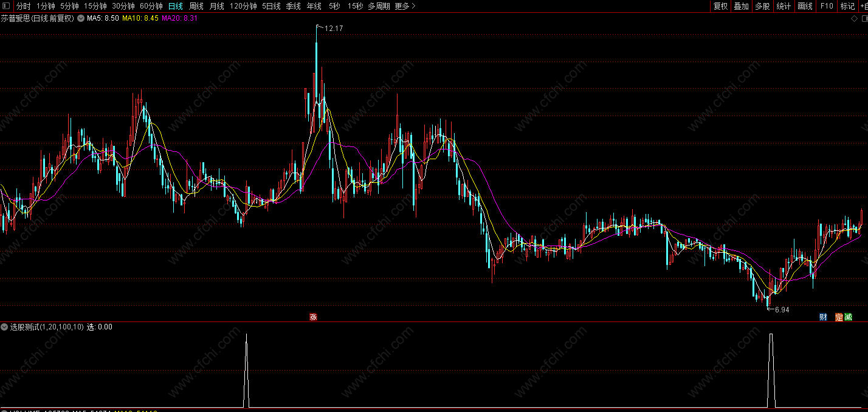Click the orange 定 event marker
The height and width of the screenshot is (412, 868).
click(839, 317)
